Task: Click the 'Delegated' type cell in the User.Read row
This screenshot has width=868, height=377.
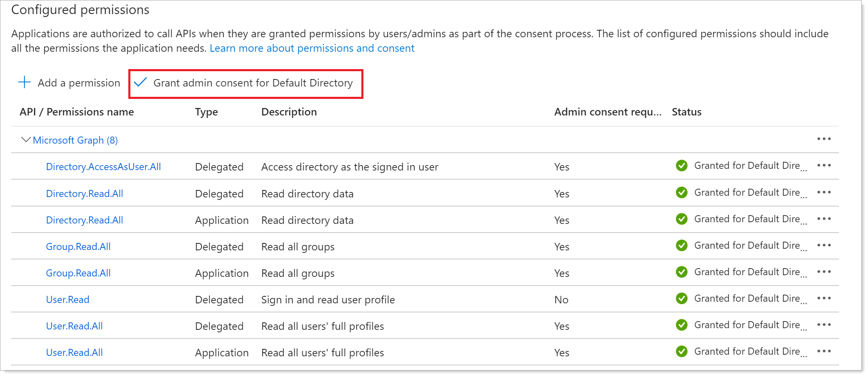Action: tap(219, 300)
